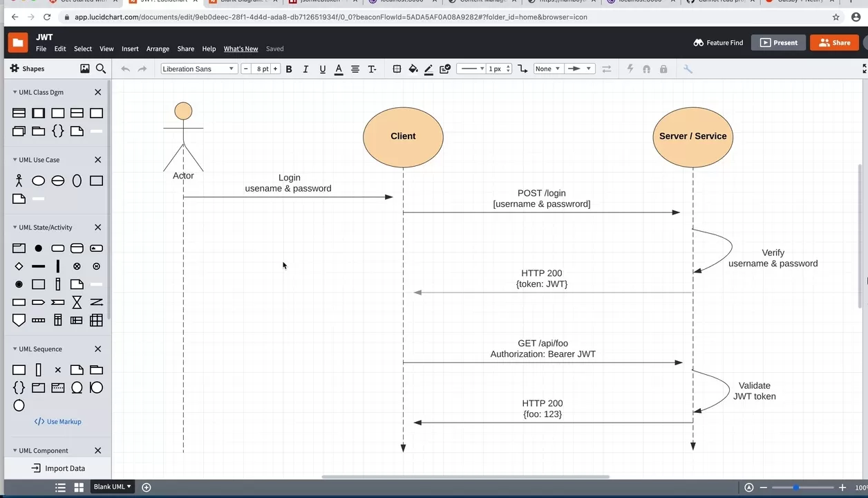The image size is (868, 498).
Task: Toggle bold text formatting
Action: [289, 68]
